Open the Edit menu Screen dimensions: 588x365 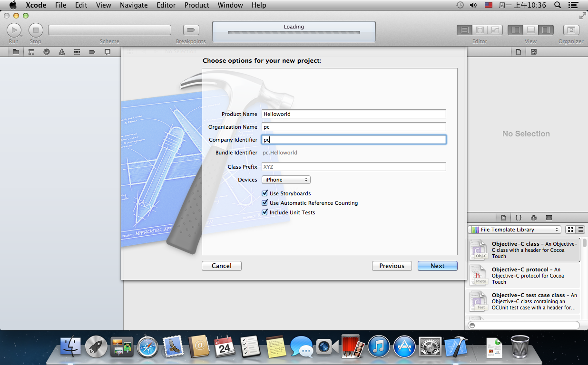(81, 5)
